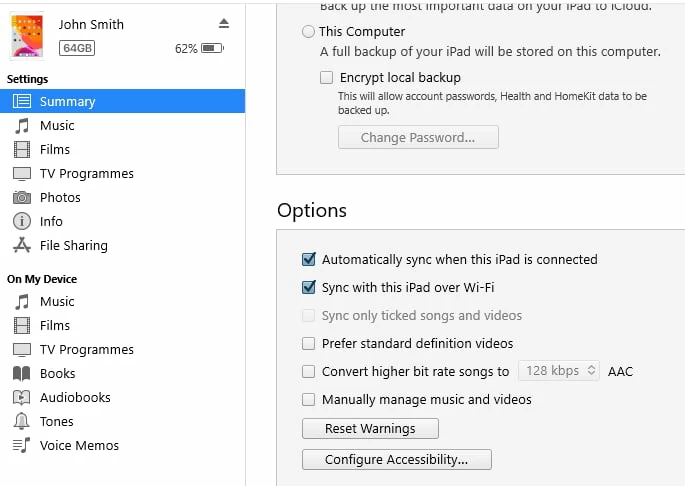Click the File Sharing app icon
The image size is (685, 486).
pyautogui.click(x=22, y=246)
